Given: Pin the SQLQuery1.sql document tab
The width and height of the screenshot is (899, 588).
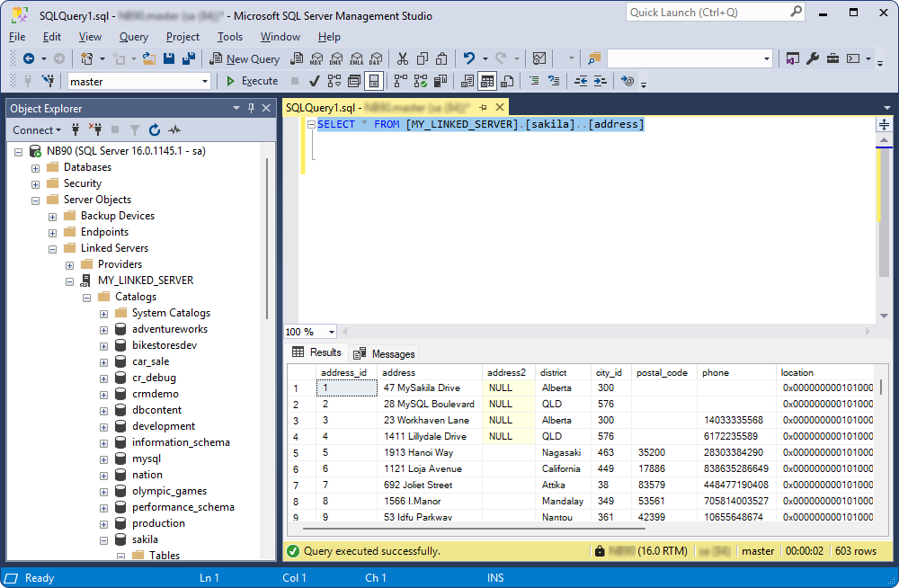Looking at the screenshot, I should tap(485, 107).
